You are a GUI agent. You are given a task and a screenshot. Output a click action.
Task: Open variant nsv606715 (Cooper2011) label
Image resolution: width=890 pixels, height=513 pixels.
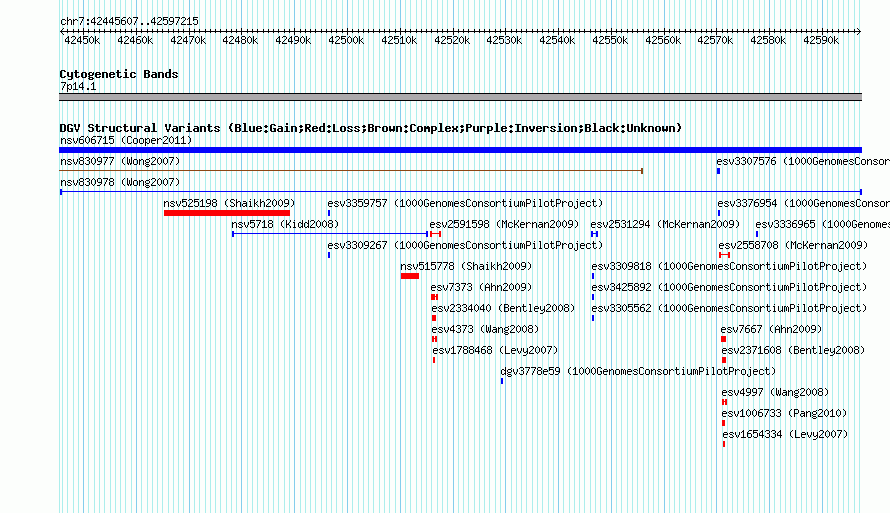[x=126, y=140]
